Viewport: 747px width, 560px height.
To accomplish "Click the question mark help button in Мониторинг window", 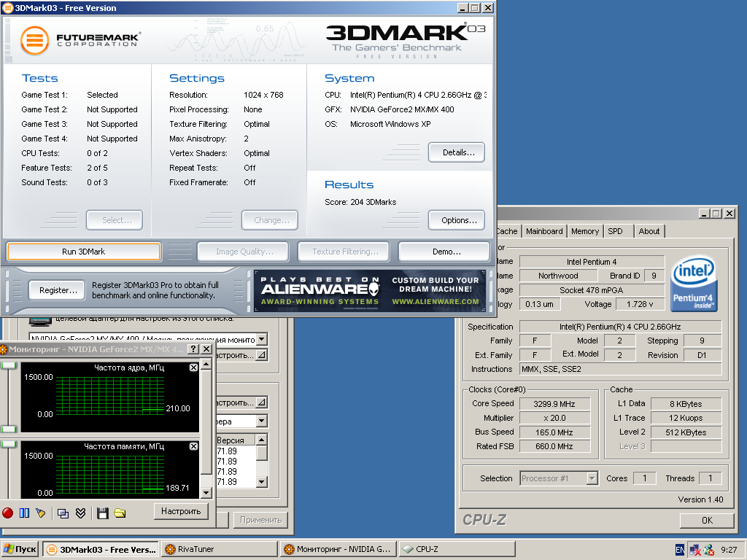I will 193,349.
